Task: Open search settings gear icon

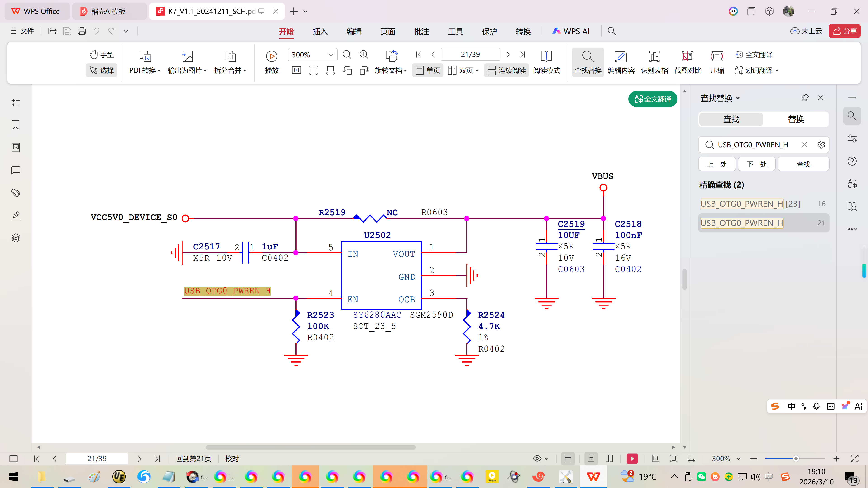Action: [x=821, y=145]
